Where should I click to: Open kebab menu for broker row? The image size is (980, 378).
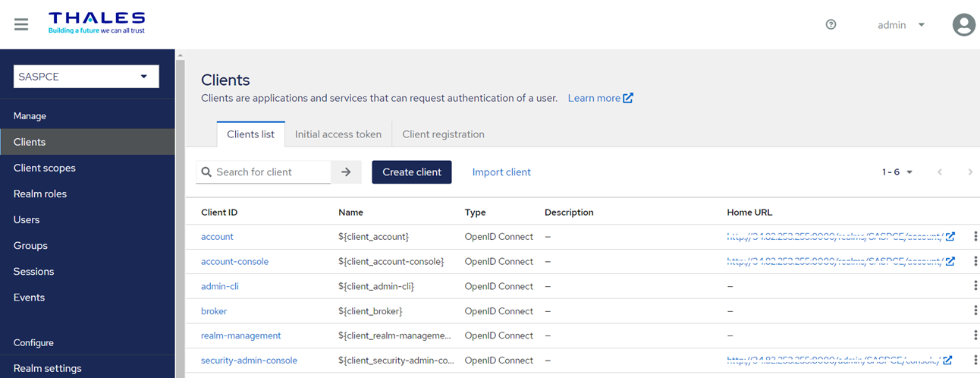[975, 311]
